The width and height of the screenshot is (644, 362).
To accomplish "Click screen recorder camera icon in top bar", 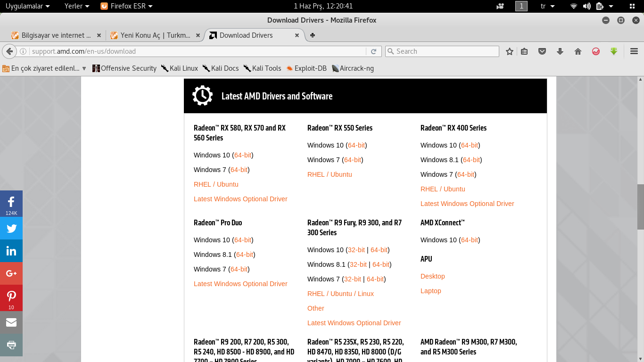I will coord(500,6).
